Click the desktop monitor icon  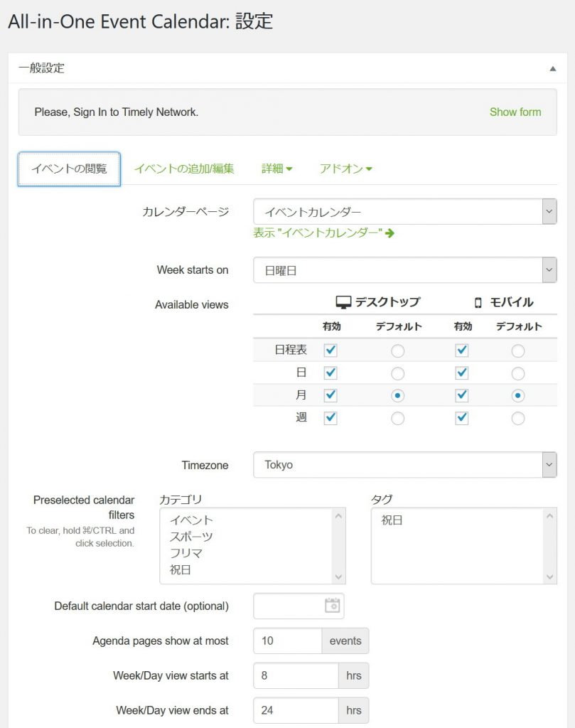(344, 302)
